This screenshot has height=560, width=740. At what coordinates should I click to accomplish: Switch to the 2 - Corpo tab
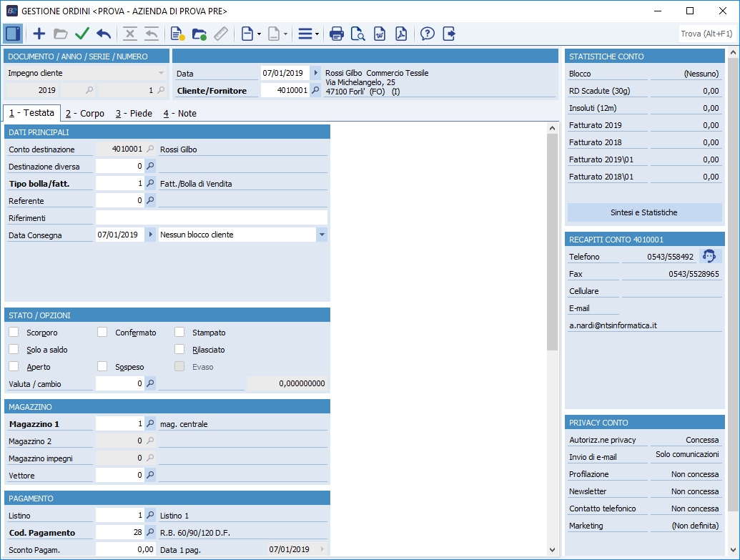tap(84, 113)
